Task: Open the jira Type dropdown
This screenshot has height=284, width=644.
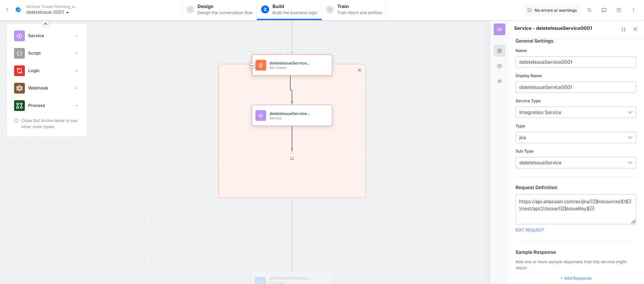Action: click(x=576, y=137)
